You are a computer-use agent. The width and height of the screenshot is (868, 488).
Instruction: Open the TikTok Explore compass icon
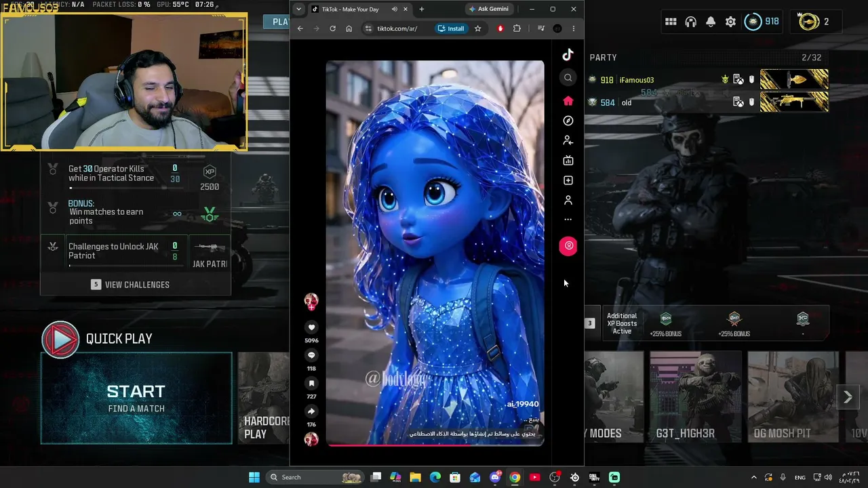click(x=568, y=121)
